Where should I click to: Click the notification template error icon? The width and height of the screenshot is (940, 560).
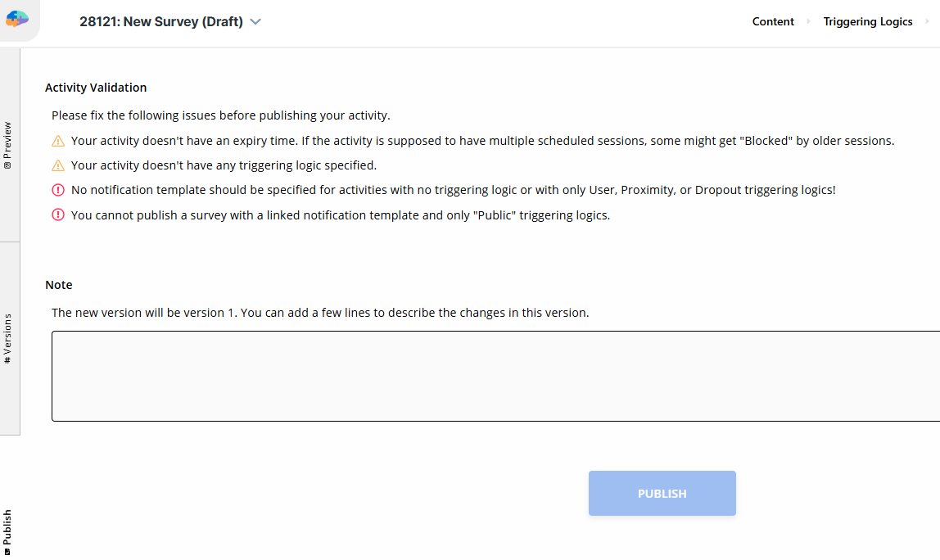click(x=58, y=190)
